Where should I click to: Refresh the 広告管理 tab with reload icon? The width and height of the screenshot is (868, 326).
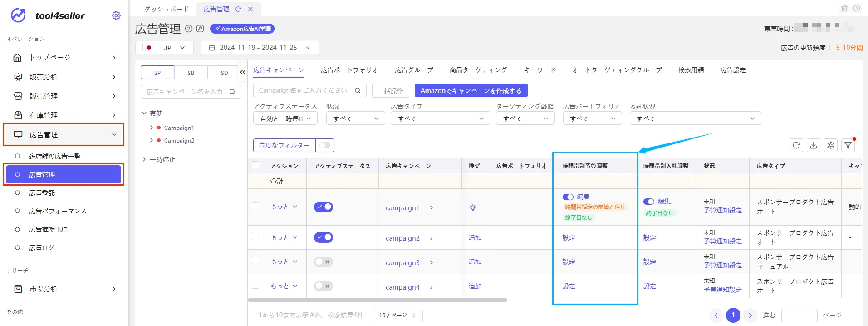pyautogui.click(x=238, y=9)
